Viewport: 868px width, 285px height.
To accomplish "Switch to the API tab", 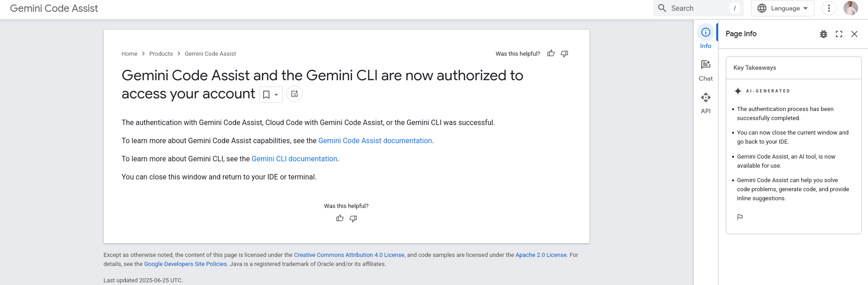I will 705,103.
